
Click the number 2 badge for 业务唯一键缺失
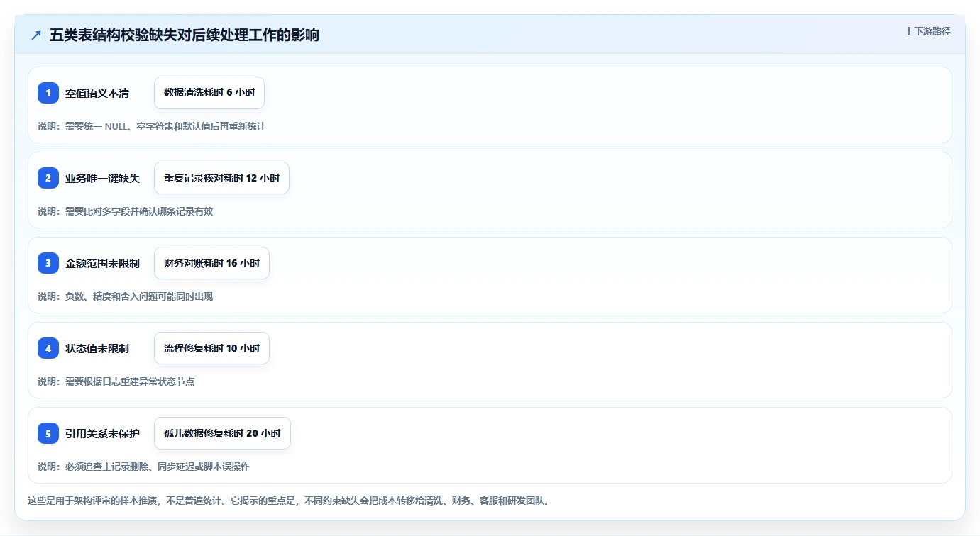[x=48, y=178]
